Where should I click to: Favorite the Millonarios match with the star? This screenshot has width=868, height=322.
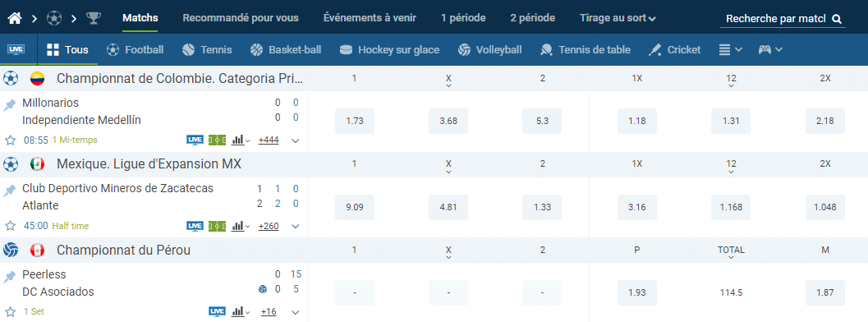[x=10, y=140]
